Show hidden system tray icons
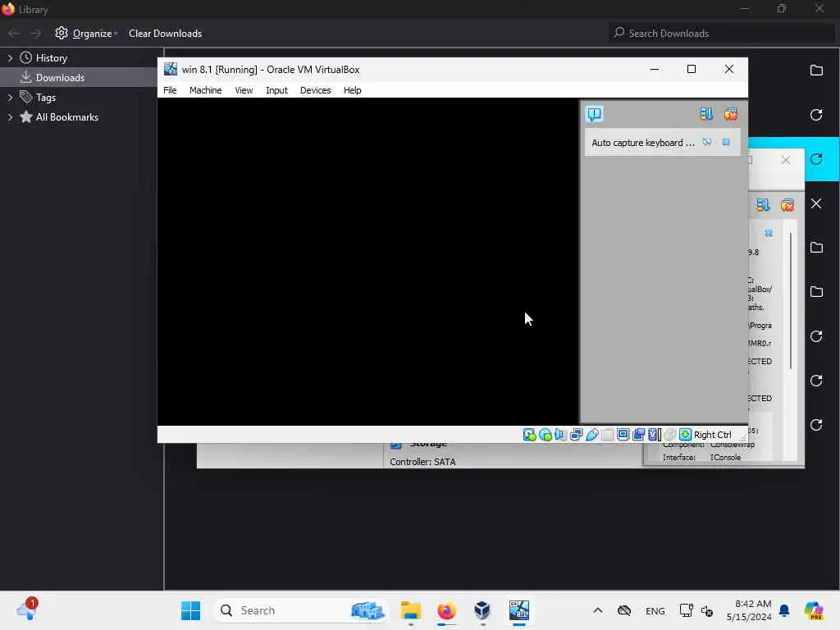The image size is (840, 630). pyautogui.click(x=598, y=610)
